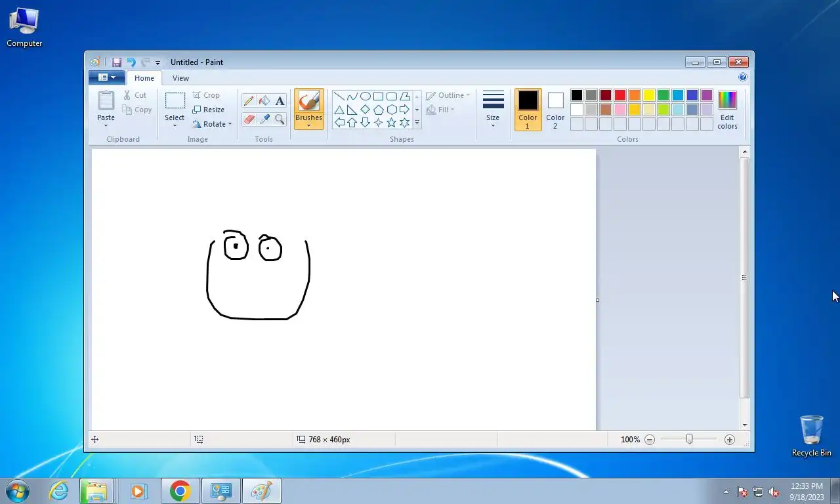Activate Color 2 background selector
The height and width of the screenshot is (504, 840).
555,110
